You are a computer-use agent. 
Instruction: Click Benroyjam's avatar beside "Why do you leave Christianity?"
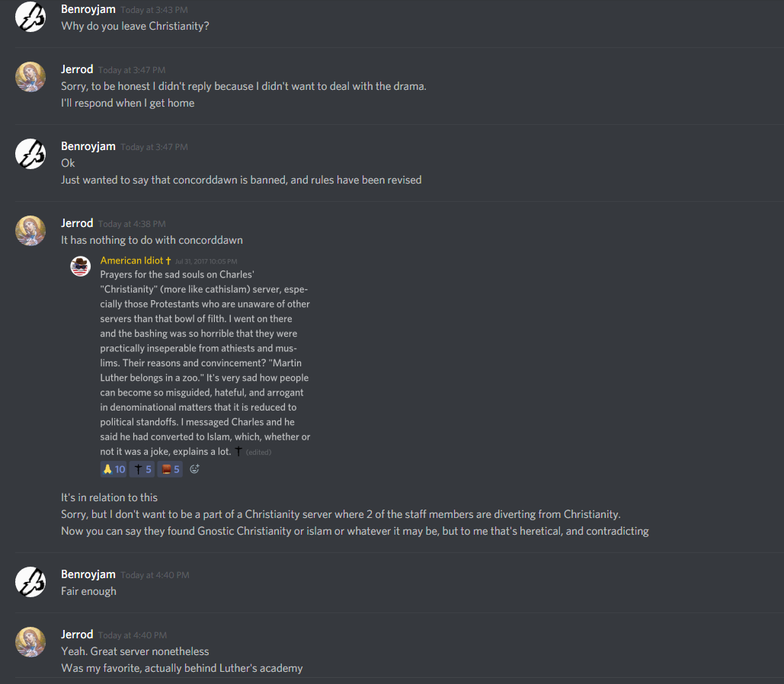point(31,17)
